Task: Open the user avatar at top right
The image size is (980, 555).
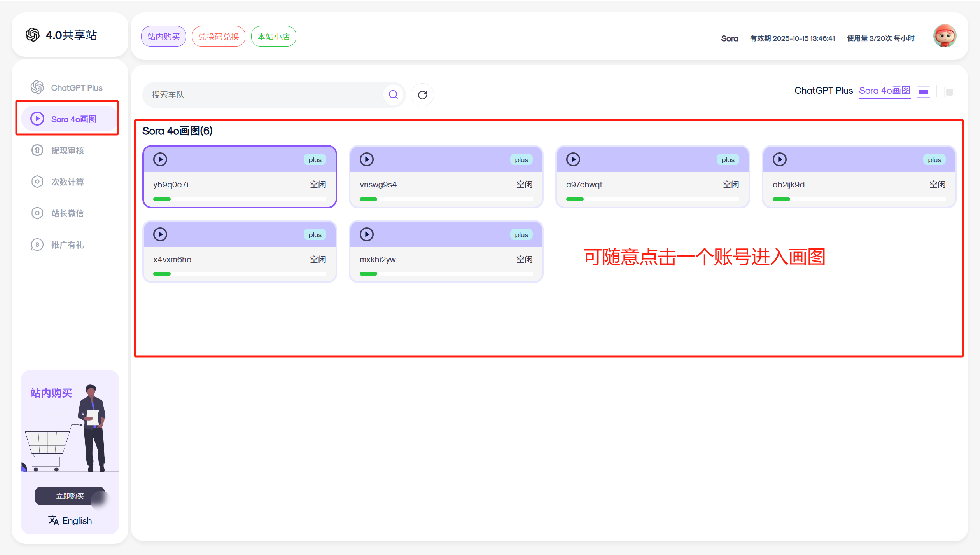Action: (x=945, y=36)
